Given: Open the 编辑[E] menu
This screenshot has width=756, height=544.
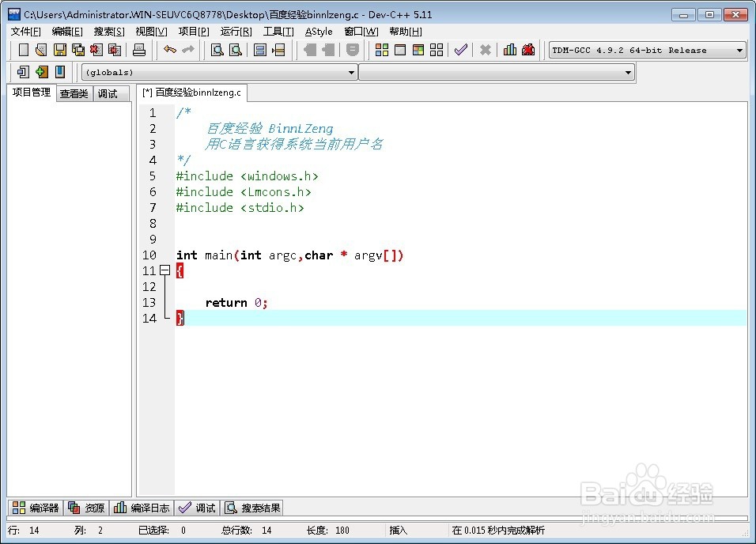Looking at the screenshot, I should point(67,32).
